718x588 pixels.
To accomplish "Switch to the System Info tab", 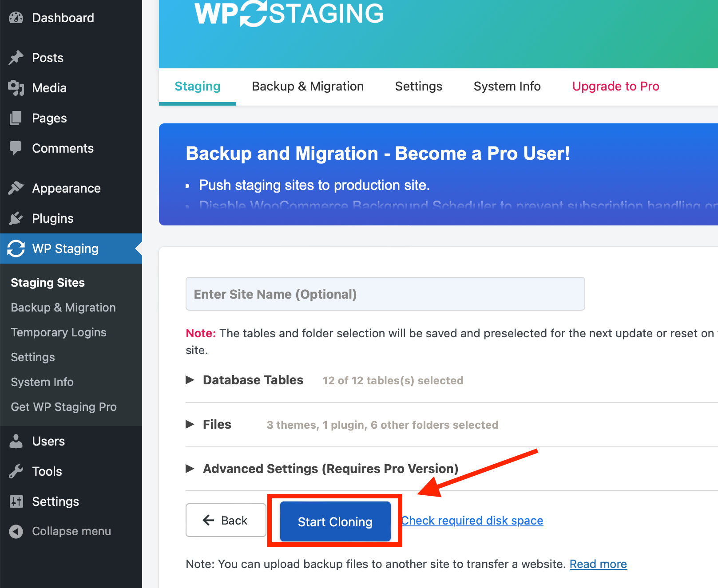I will (x=507, y=86).
